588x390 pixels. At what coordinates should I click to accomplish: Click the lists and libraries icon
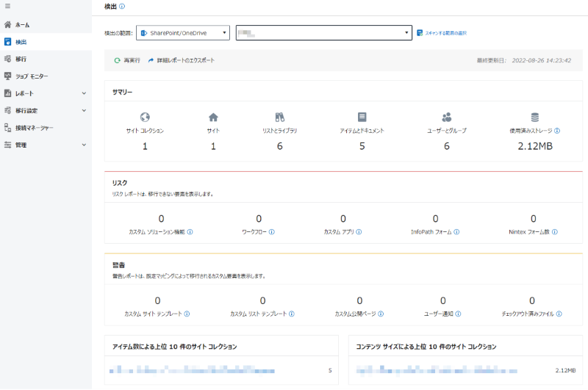[280, 118]
